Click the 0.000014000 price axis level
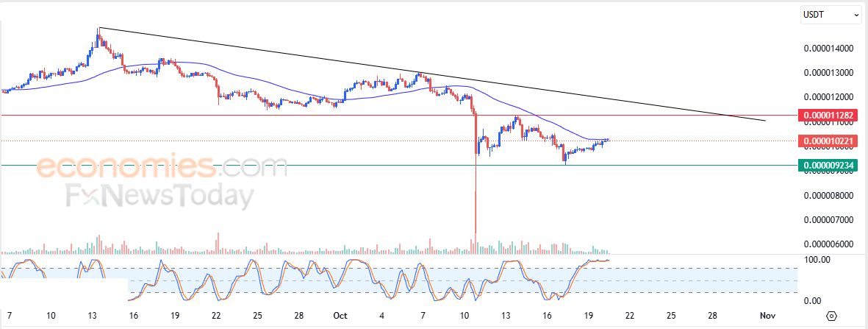Image resolution: width=868 pixels, height=329 pixels. point(828,49)
